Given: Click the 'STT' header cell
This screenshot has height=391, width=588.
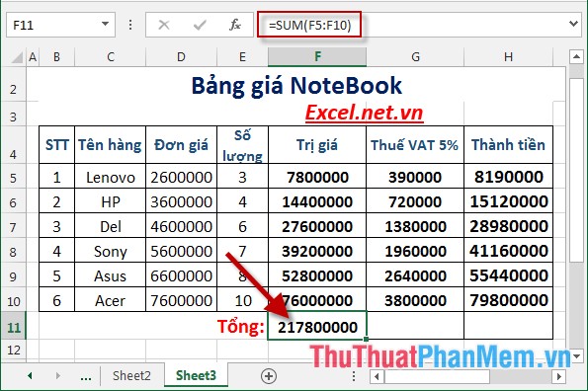Looking at the screenshot, I should (56, 144).
